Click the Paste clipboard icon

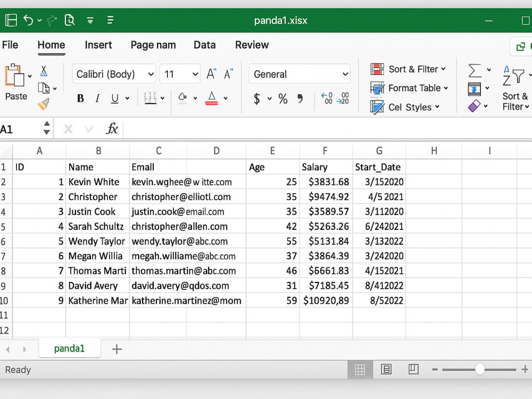click(14, 75)
